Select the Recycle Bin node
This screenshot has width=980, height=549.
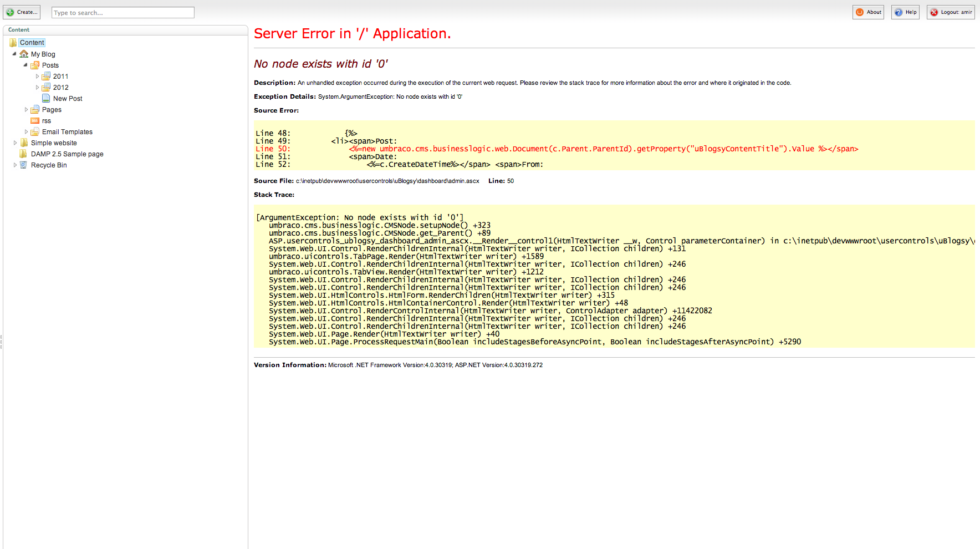49,165
